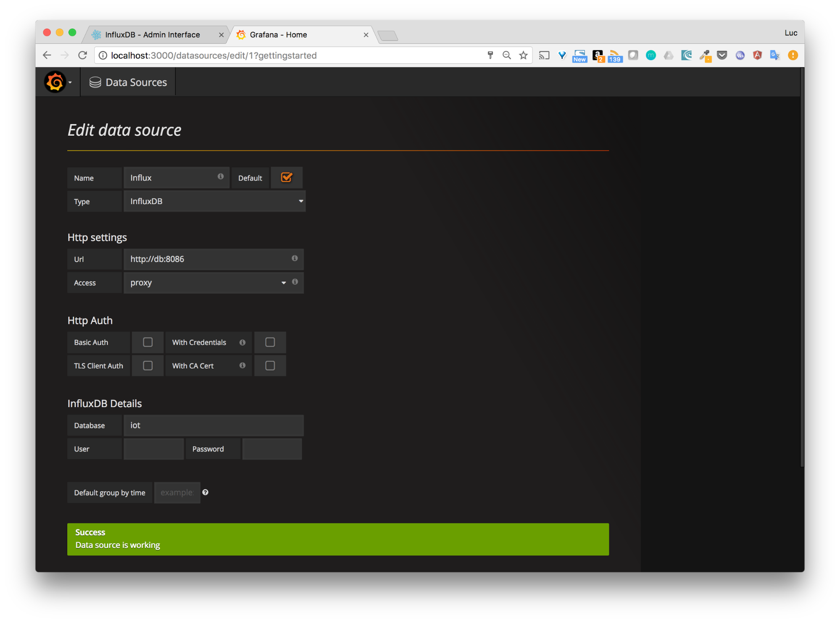This screenshot has width=840, height=623.
Task: Click the Data Sources database icon
Action: point(95,81)
